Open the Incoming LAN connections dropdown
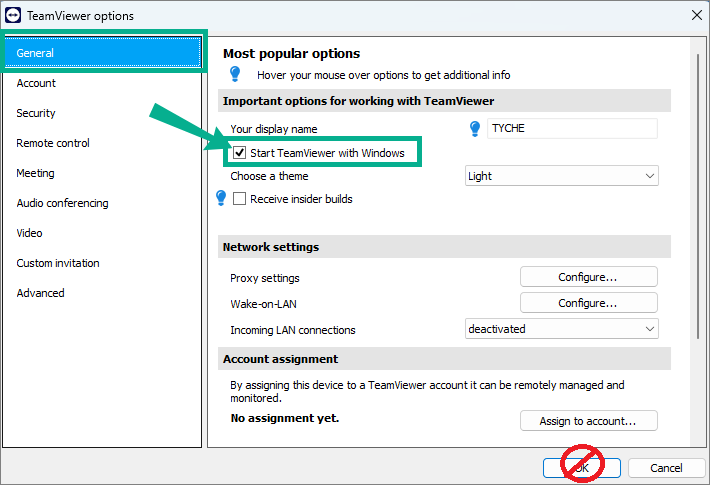710x485 pixels. click(561, 329)
